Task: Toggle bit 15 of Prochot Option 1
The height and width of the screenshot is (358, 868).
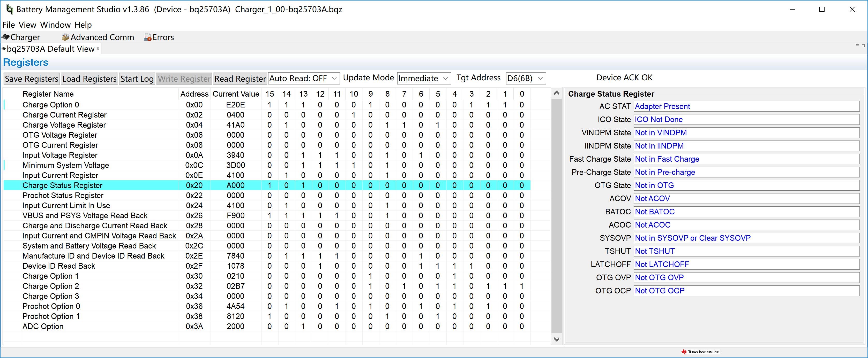Action: coord(270,316)
